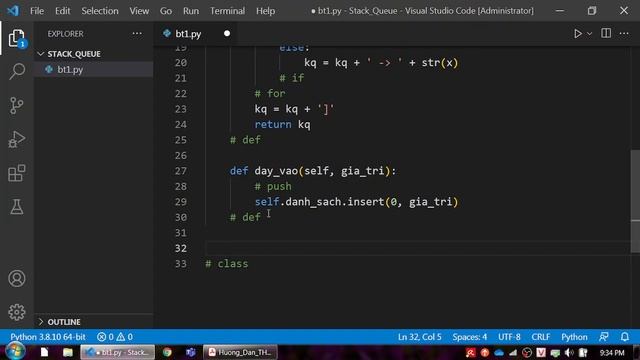Click Ln 32, Col 5 go-to-line status
Screen dimensions: 640x360
[420, 337]
